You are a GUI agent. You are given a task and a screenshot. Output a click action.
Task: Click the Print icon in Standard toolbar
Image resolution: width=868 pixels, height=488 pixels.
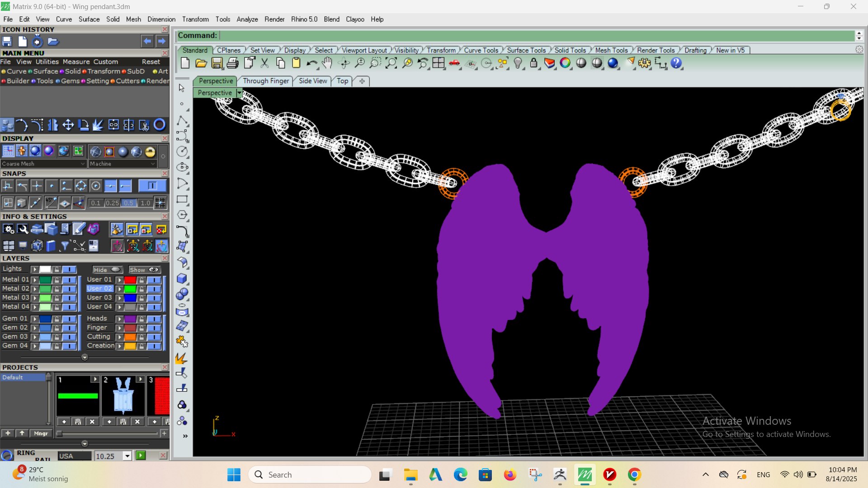(232, 63)
